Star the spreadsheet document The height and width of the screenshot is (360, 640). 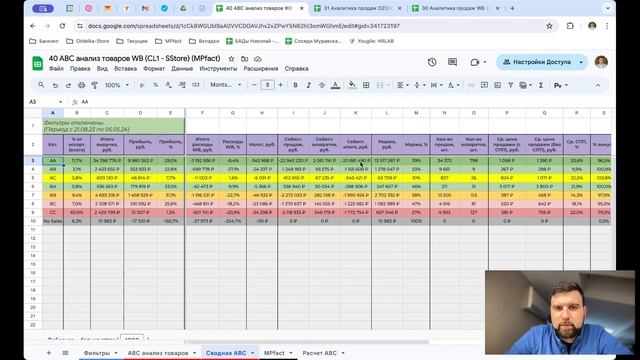pyautogui.click(x=231, y=59)
